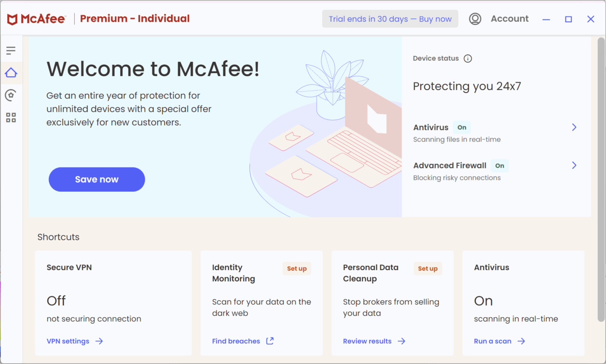Maximize the McAfee window
The width and height of the screenshot is (606, 364).
point(569,19)
